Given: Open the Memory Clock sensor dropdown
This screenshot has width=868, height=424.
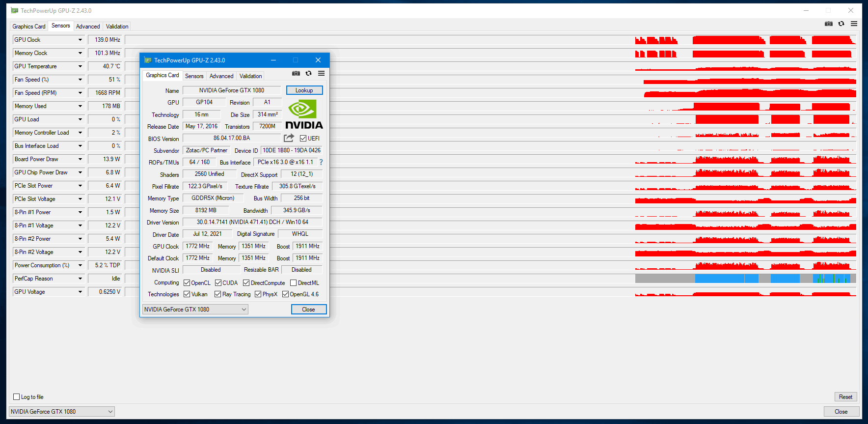Looking at the screenshot, I should [80, 53].
